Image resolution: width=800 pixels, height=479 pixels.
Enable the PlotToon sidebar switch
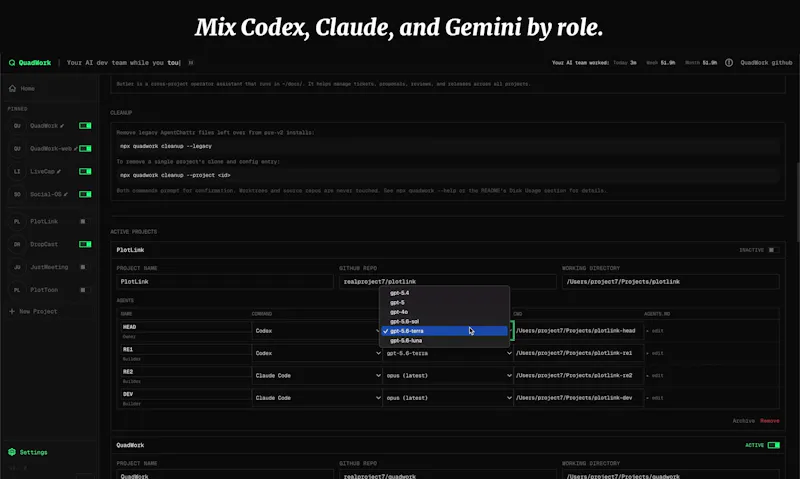tap(83, 290)
